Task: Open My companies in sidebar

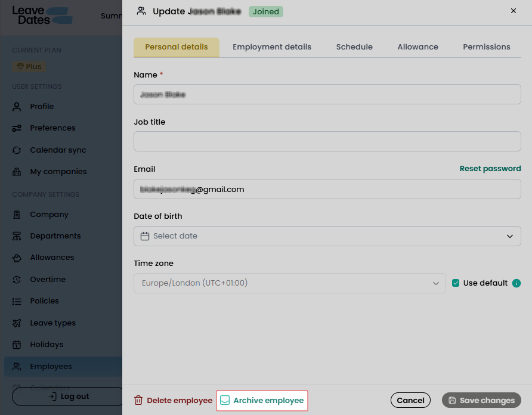Action: click(x=58, y=171)
